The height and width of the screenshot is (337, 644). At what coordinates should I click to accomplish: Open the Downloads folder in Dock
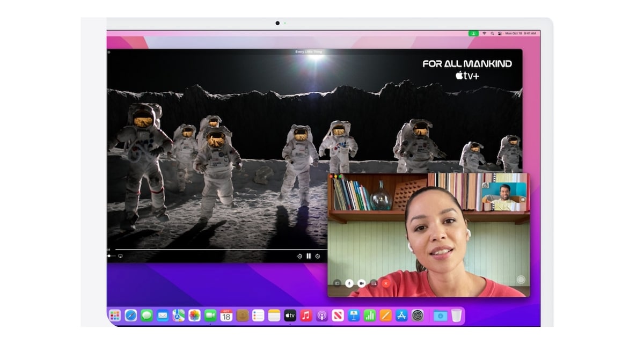coord(440,316)
